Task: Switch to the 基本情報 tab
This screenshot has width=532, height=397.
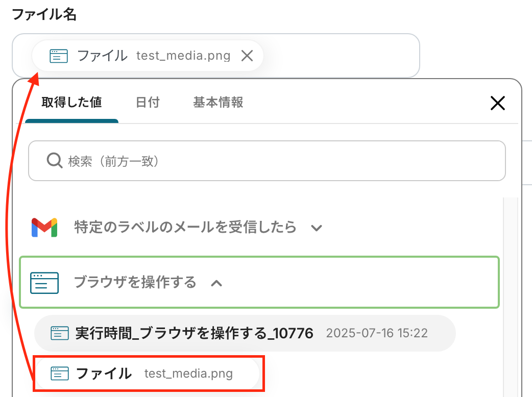Action: point(218,103)
